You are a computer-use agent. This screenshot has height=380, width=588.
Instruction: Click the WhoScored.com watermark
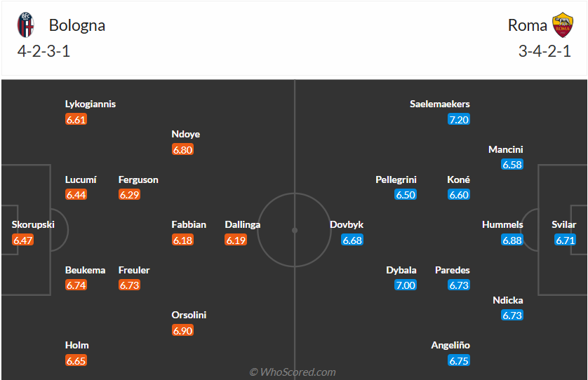(293, 372)
